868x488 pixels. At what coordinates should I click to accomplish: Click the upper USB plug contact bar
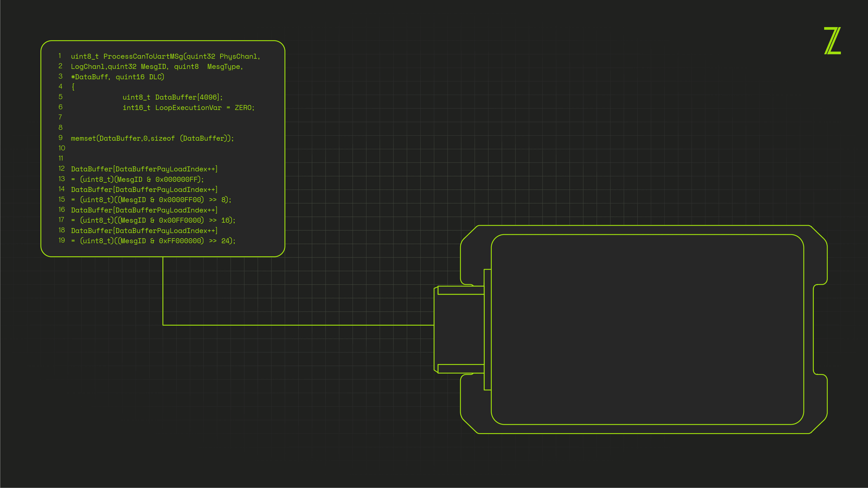(x=461, y=290)
